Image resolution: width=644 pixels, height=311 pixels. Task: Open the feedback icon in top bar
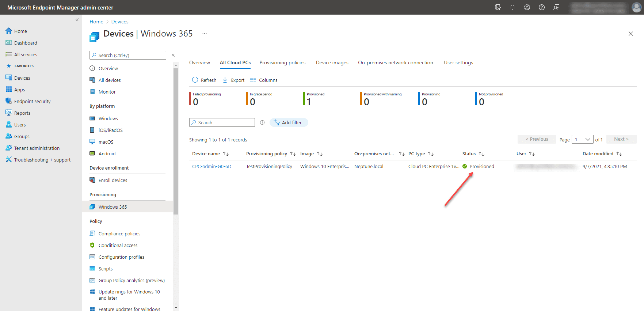coord(556,7)
